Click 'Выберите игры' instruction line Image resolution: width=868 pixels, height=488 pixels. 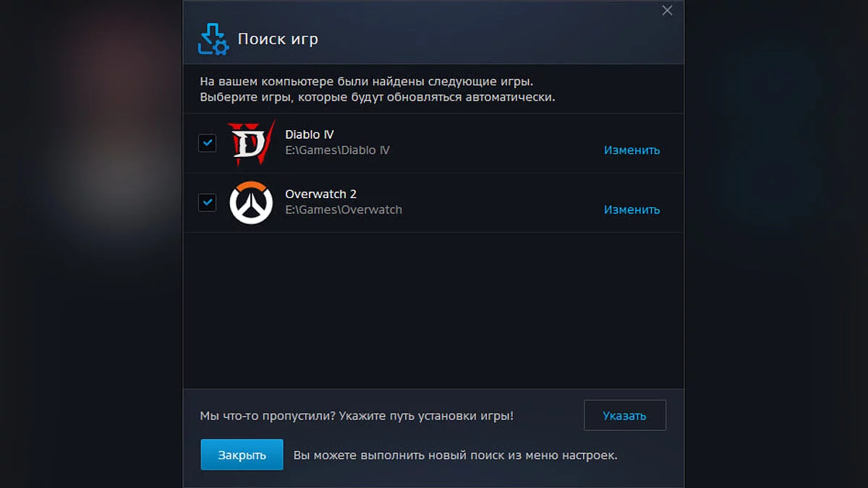377,97
